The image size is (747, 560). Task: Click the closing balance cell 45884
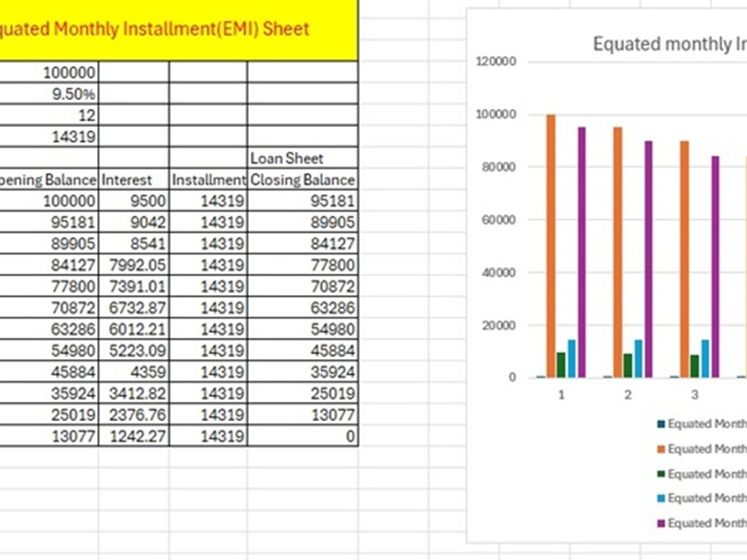pyautogui.click(x=303, y=350)
